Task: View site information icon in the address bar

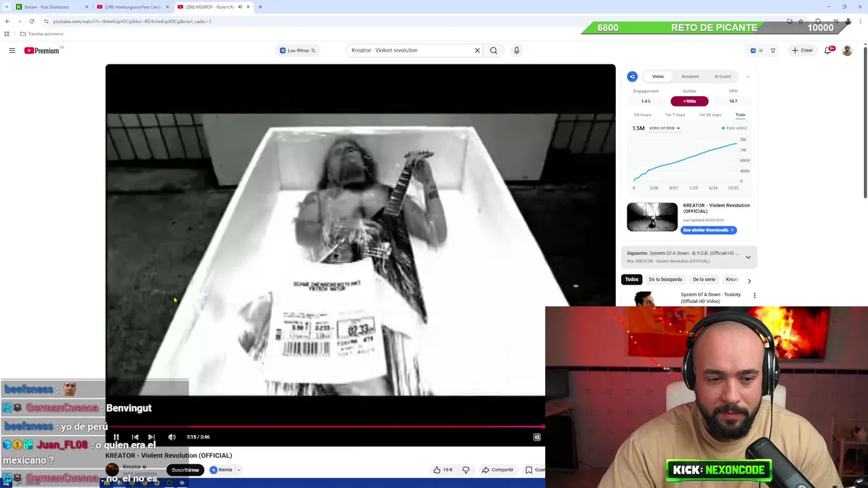Action: coord(46,21)
